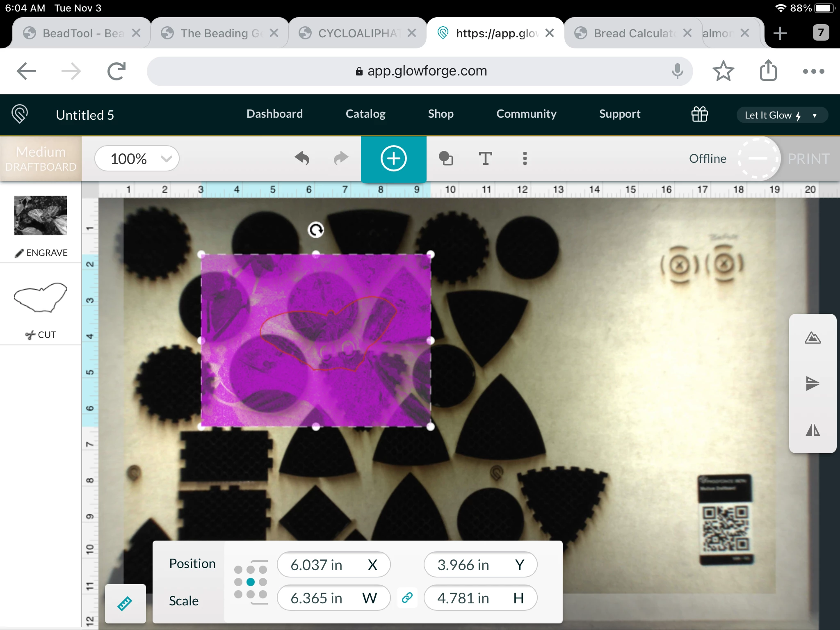Open the three-dot more options menu

point(525,159)
